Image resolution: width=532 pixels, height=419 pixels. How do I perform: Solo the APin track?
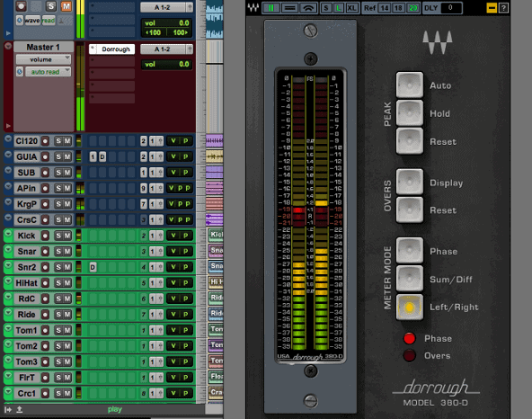(x=58, y=188)
